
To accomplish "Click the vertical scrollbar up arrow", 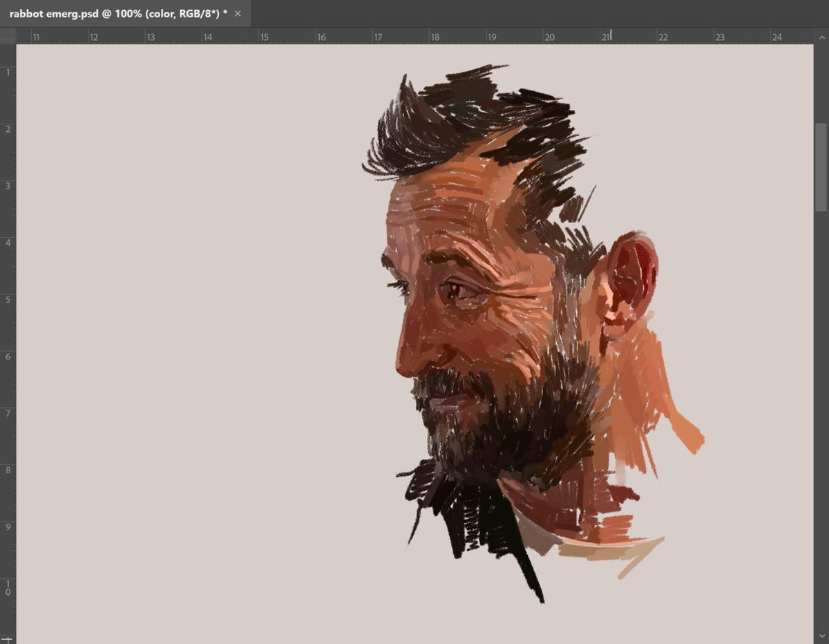I will 821,38.
